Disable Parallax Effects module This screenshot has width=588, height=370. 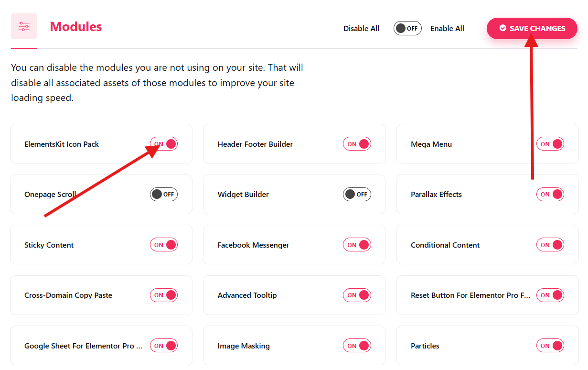[550, 194]
